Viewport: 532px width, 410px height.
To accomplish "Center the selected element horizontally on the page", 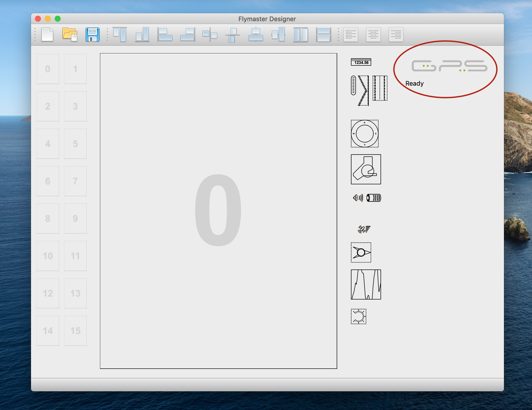I will (256, 34).
